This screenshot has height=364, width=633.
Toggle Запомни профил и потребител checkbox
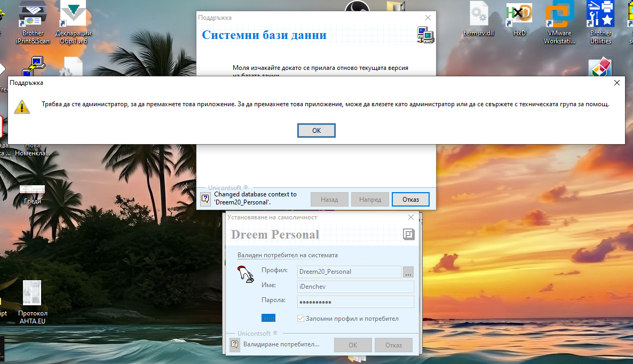300,319
